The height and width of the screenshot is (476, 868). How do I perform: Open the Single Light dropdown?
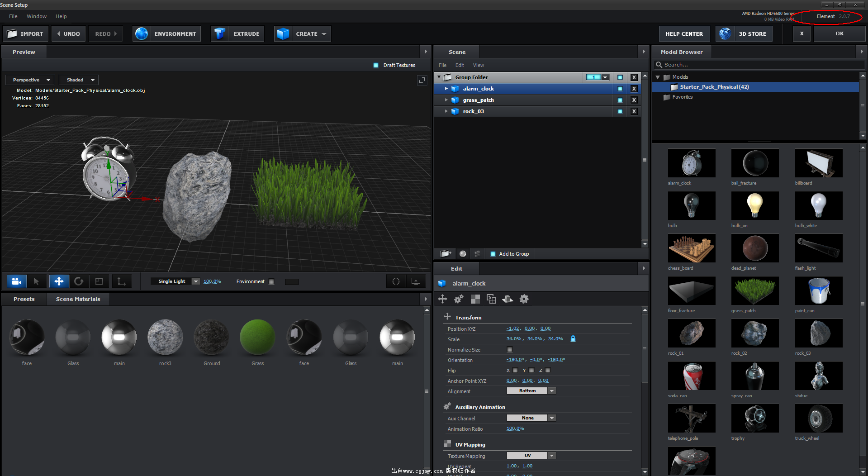click(175, 281)
